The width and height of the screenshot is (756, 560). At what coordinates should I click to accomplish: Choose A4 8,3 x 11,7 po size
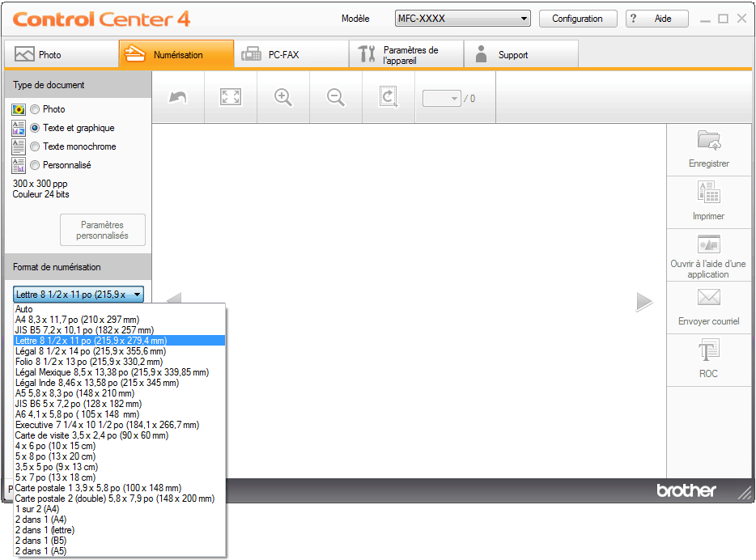click(x=120, y=320)
